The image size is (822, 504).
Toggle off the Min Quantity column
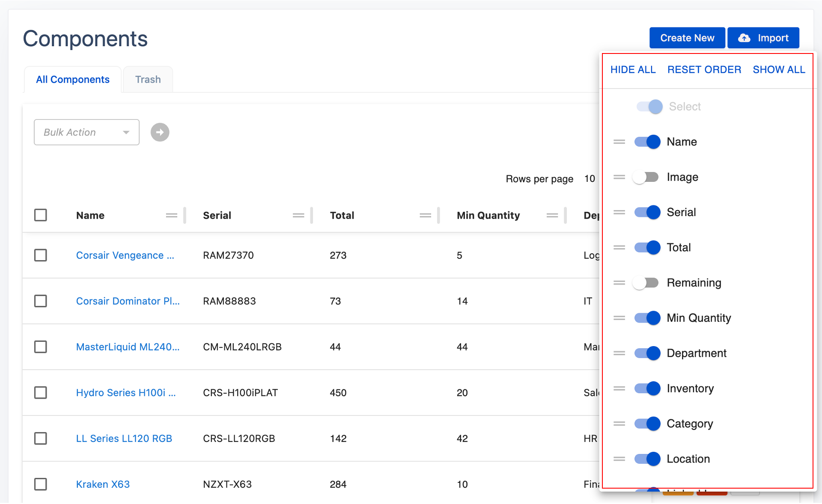(x=647, y=318)
